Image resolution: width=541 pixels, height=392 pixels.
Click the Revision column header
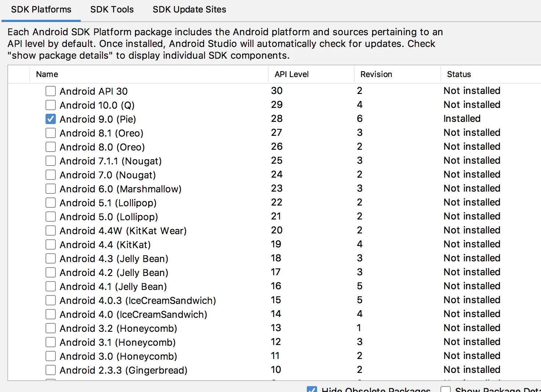click(376, 74)
